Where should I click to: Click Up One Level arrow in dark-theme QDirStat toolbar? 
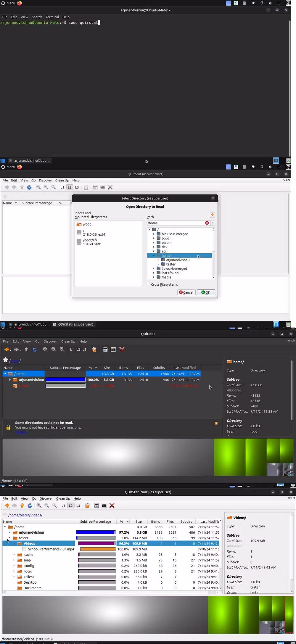point(26,350)
